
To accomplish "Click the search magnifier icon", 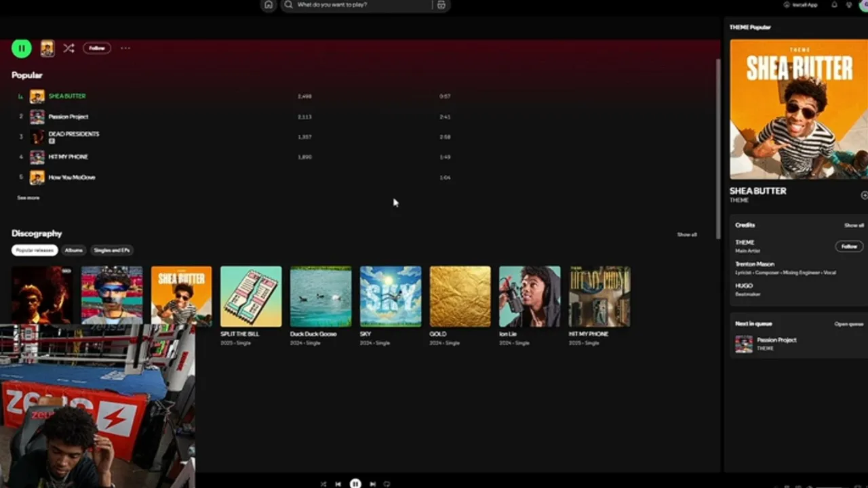I will (289, 5).
